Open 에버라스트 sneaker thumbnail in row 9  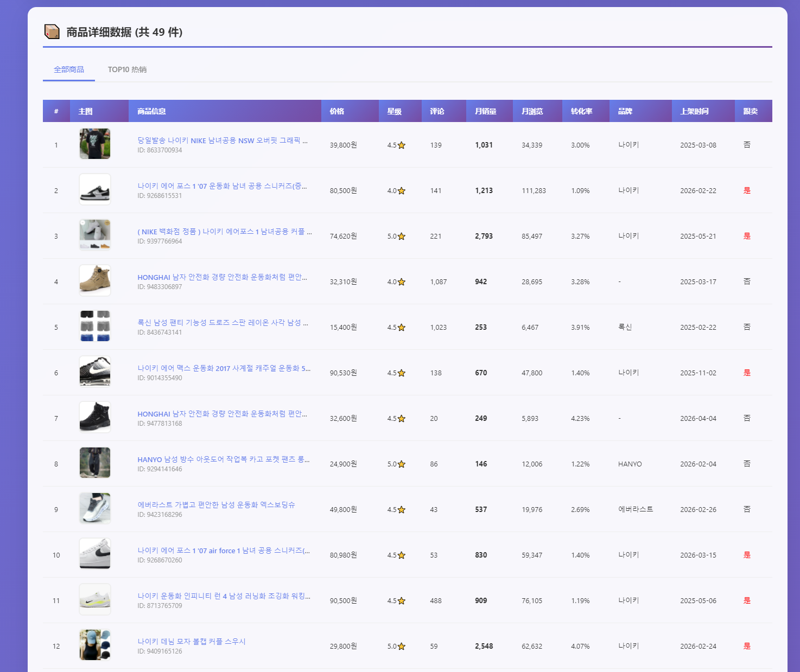click(95, 508)
